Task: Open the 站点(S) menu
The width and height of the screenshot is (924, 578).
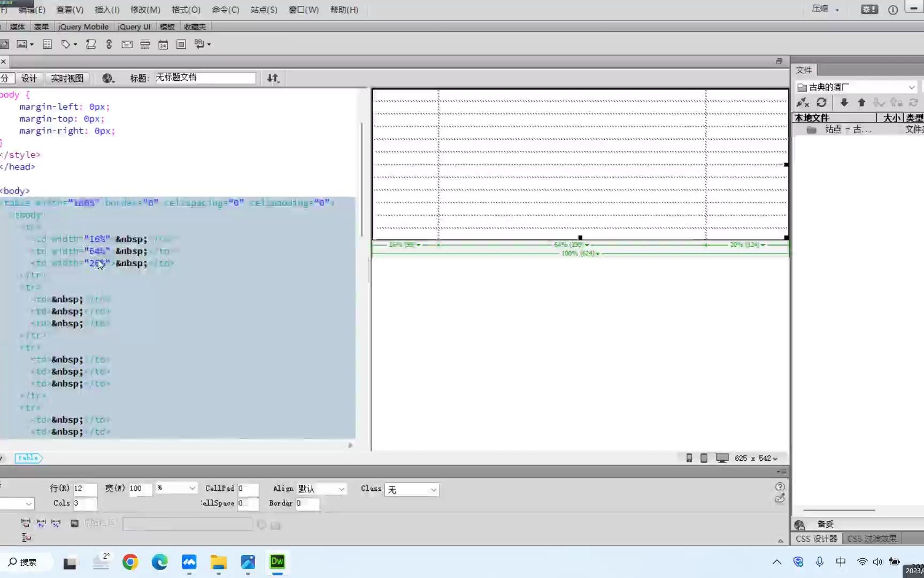Action: tap(264, 10)
